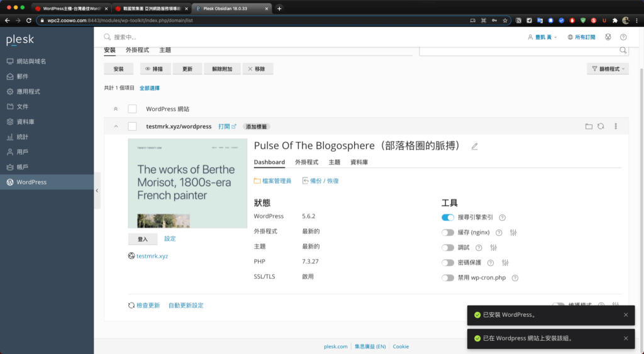Open File Manager link
This screenshot has height=354, width=644.
(272, 180)
